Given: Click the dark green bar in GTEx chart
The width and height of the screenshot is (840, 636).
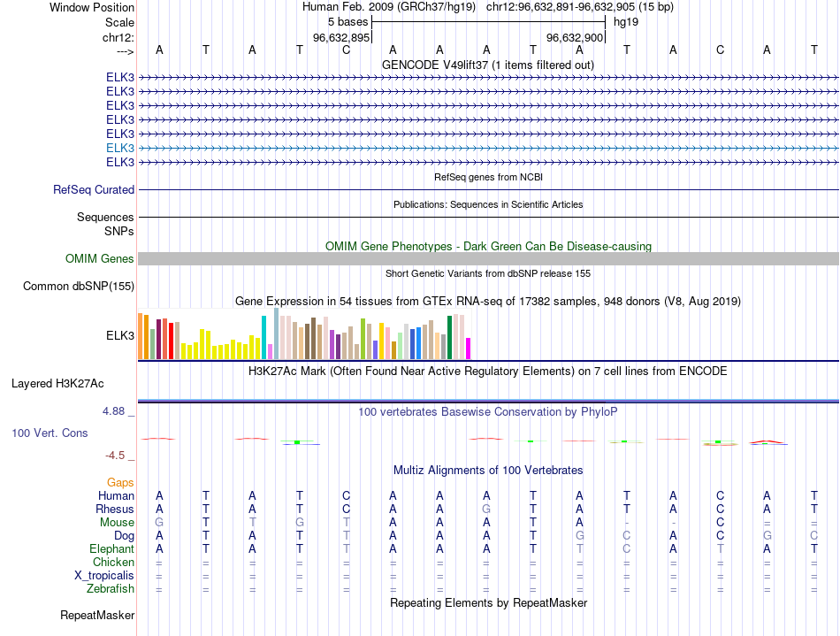Looking at the screenshot, I should [449, 338].
